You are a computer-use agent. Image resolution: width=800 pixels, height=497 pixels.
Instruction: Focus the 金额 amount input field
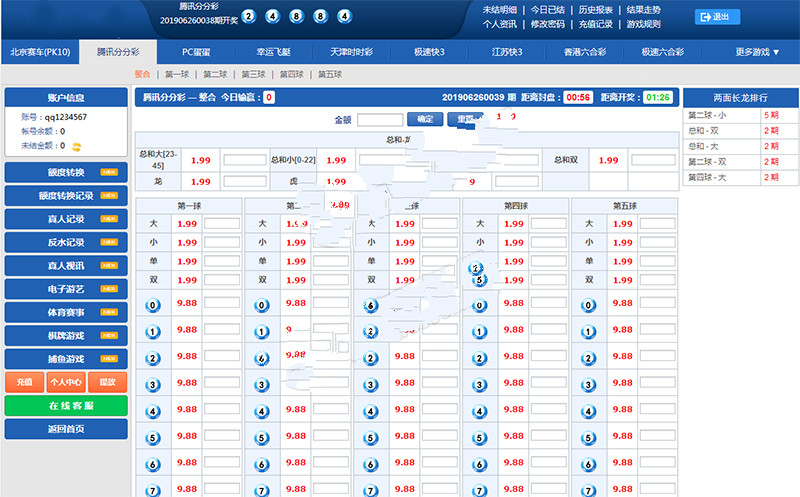click(380, 120)
